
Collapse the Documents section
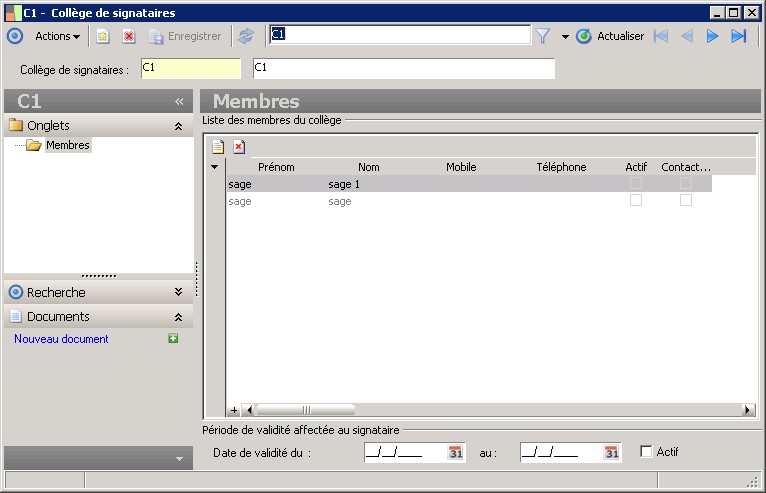178,317
